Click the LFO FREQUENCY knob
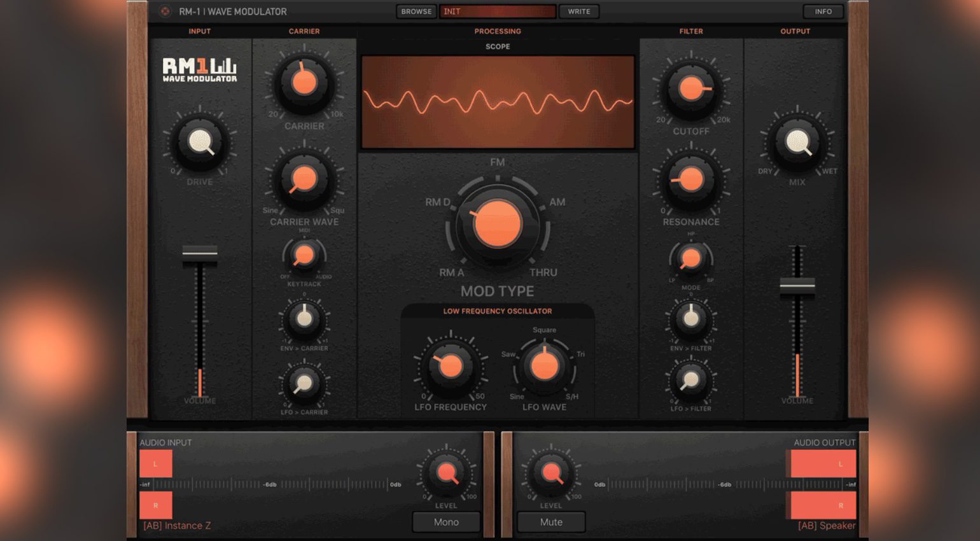 click(451, 366)
